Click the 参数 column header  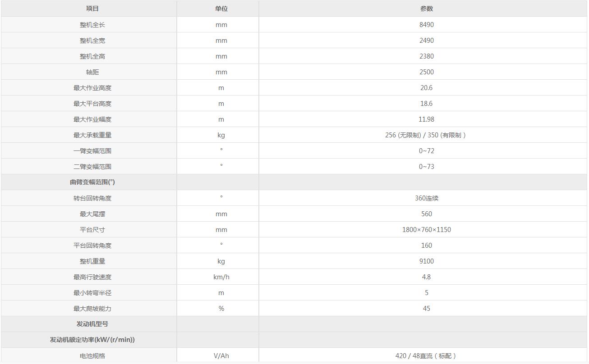point(426,9)
